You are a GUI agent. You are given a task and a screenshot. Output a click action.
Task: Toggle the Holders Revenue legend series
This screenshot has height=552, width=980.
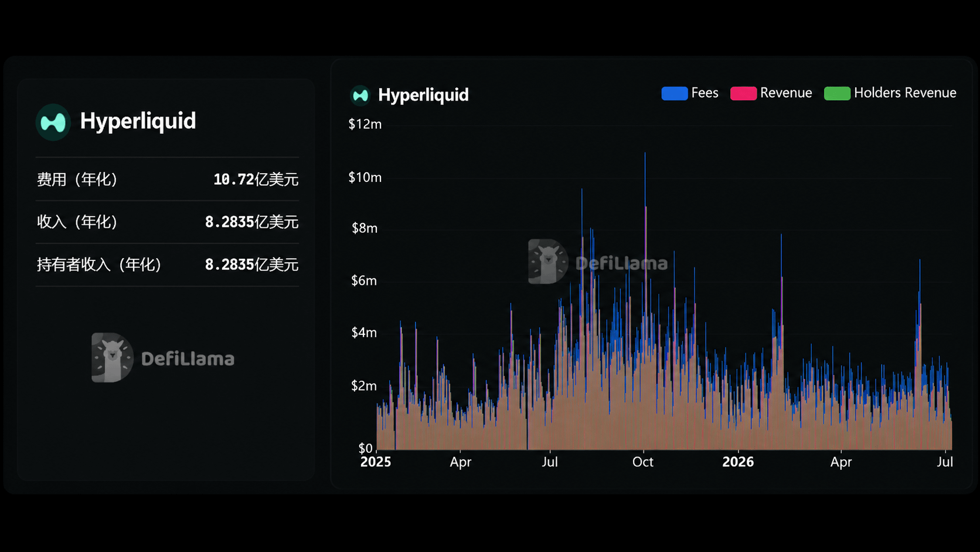890,93
